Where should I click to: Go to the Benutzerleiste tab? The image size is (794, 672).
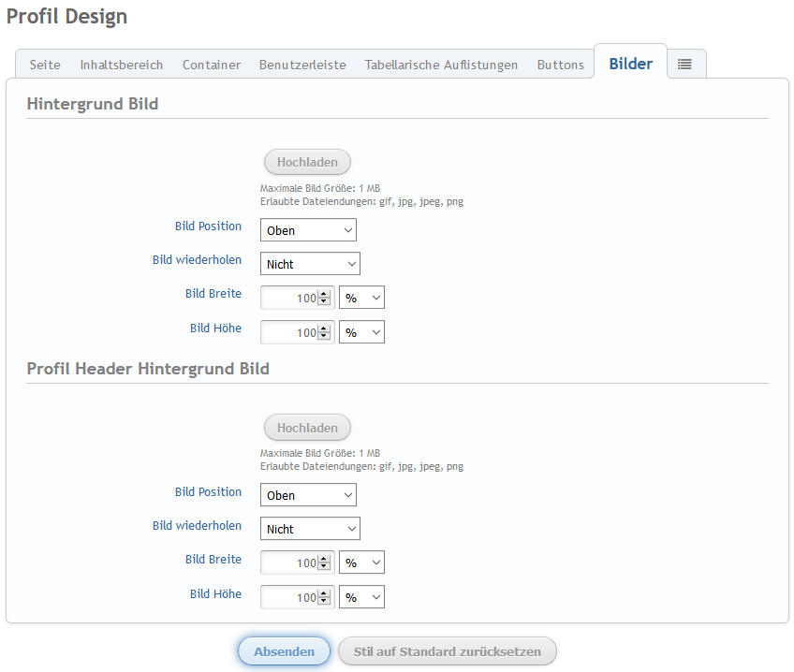click(x=302, y=65)
